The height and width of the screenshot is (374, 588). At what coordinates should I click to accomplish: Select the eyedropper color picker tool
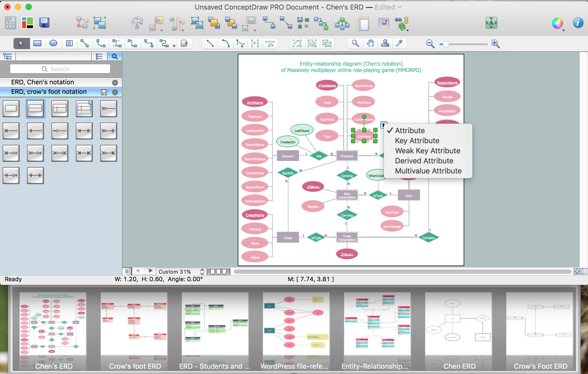[x=399, y=43]
